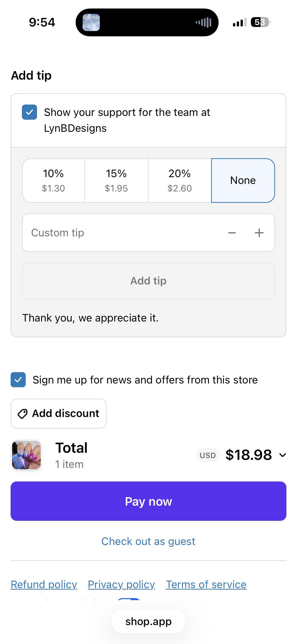
Task: Tap the cellular signal strength icon
Action: (x=239, y=22)
